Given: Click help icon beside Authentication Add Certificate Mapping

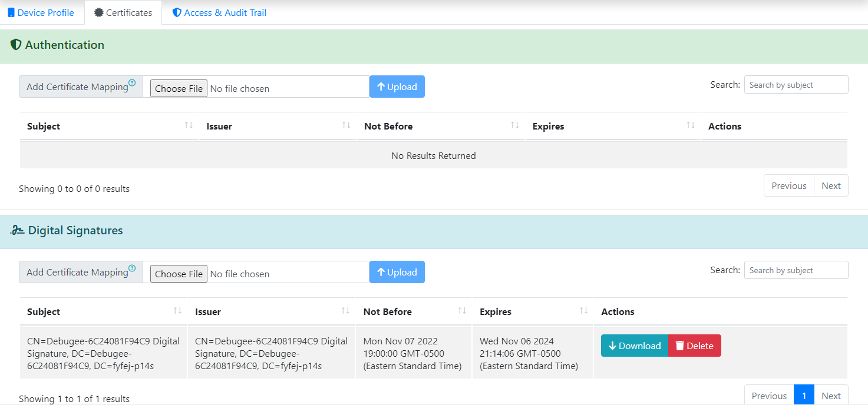Looking at the screenshot, I should click(132, 83).
